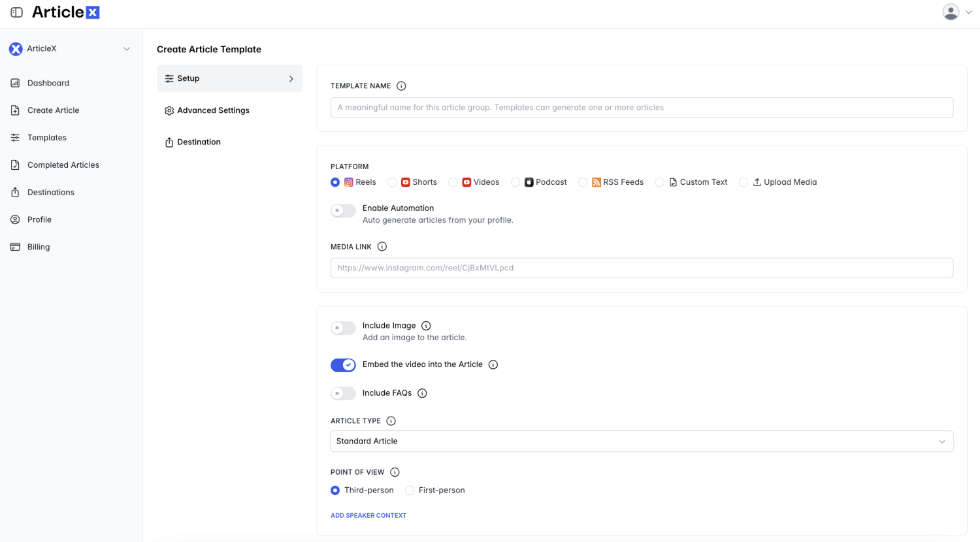Disable embedding the video into the article

(x=343, y=364)
